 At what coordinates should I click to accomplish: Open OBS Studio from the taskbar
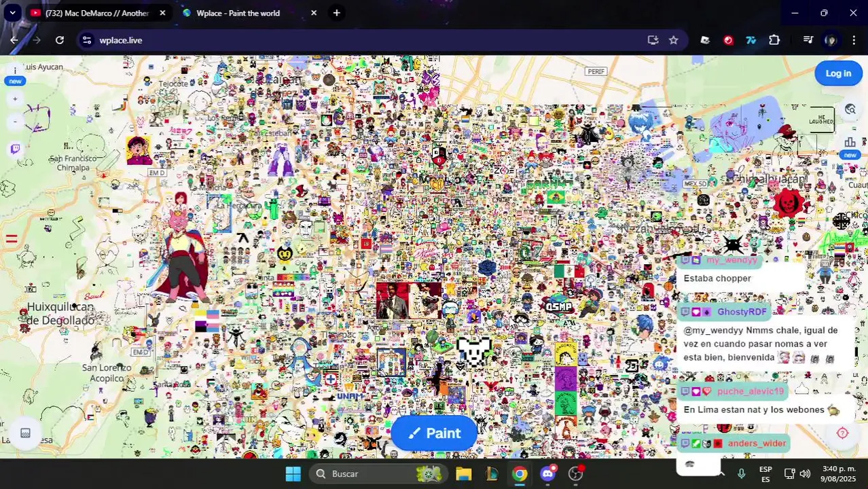point(576,473)
